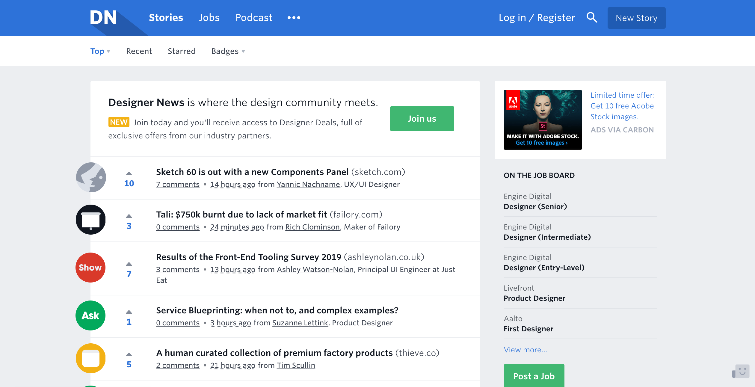Open 3 comments on the Tooling Survey story
The height and width of the screenshot is (387, 755).
[x=178, y=270]
